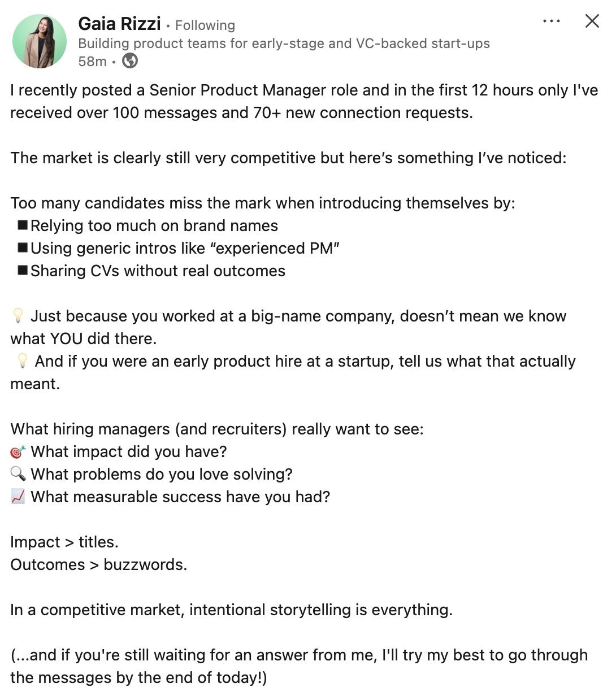Click the black square bullet before 'Sharing CVs'
This screenshot has width=616, height=696.
pos(23,270)
